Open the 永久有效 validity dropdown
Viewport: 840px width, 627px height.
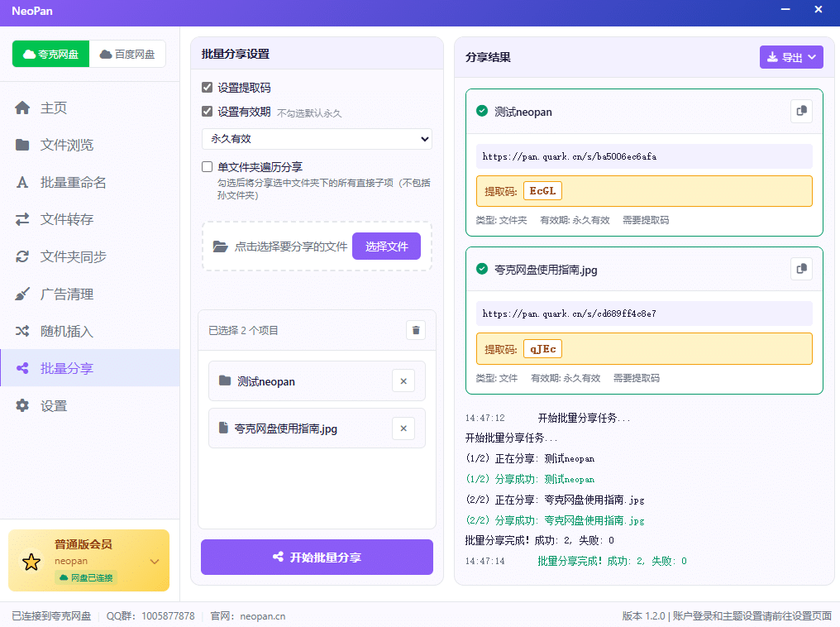(x=317, y=139)
